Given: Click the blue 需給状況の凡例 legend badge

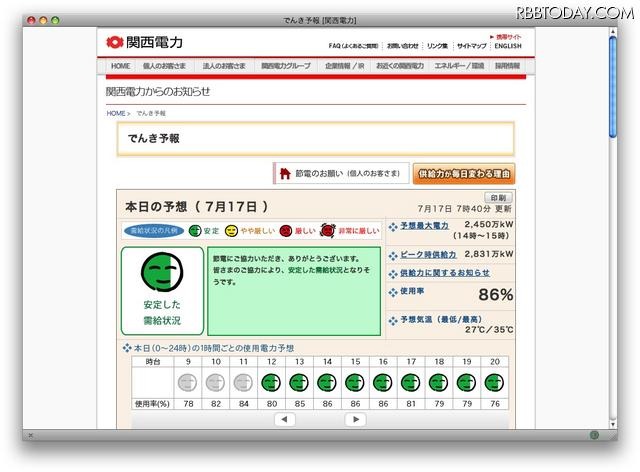Looking at the screenshot, I should click(x=154, y=231).
